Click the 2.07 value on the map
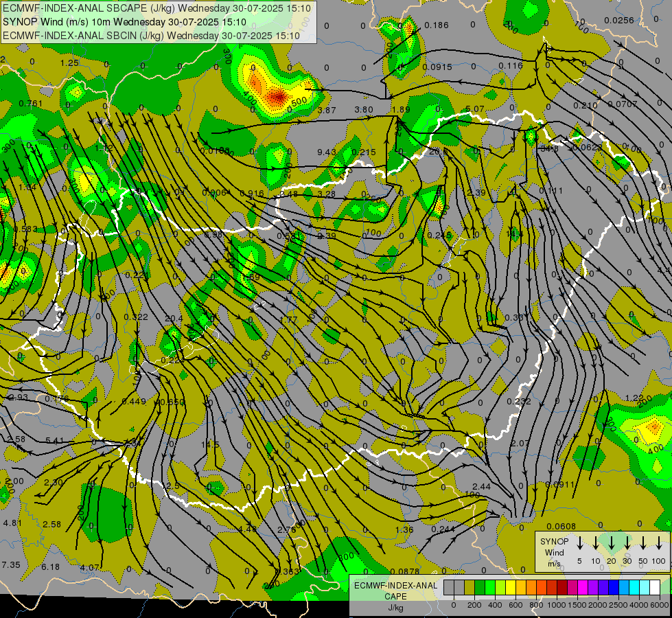 click(520, 443)
